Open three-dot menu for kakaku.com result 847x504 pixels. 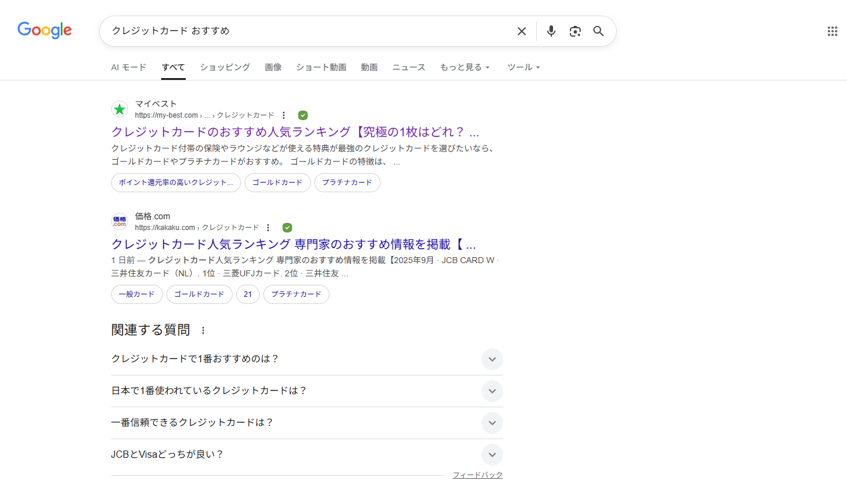pyautogui.click(x=268, y=228)
